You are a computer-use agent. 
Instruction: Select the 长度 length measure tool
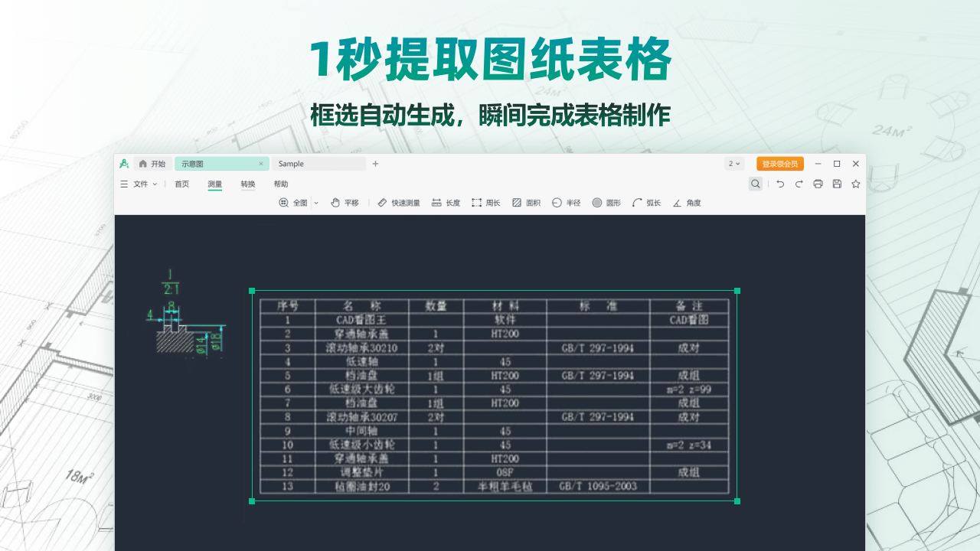446,203
